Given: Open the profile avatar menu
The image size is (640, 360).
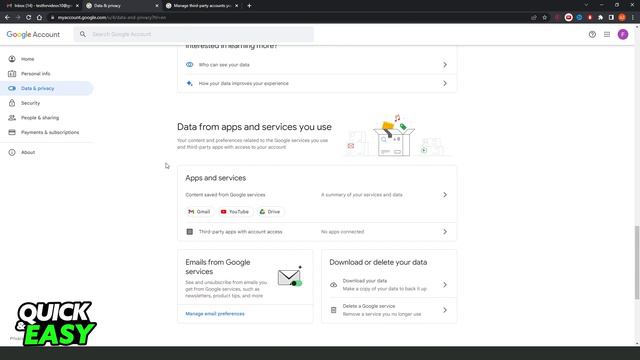Looking at the screenshot, I should click(623, 34).
